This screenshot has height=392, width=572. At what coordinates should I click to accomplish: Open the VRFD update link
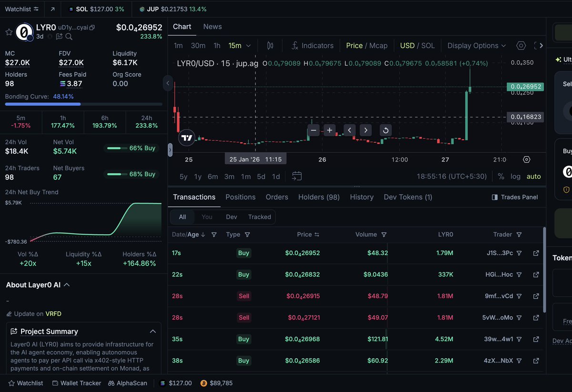(x=53, y=314)
